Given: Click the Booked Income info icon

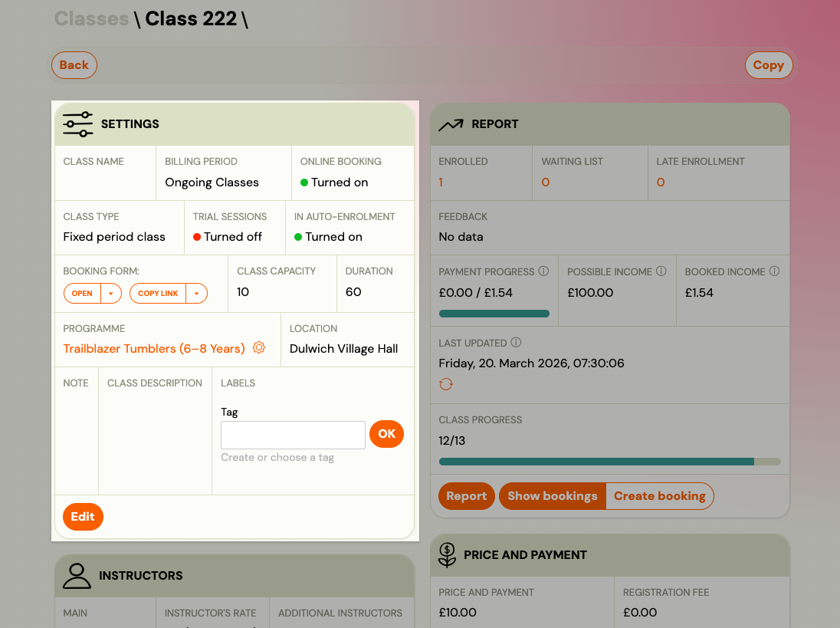Looking at the screenshot, I should [x=774, y=271].
